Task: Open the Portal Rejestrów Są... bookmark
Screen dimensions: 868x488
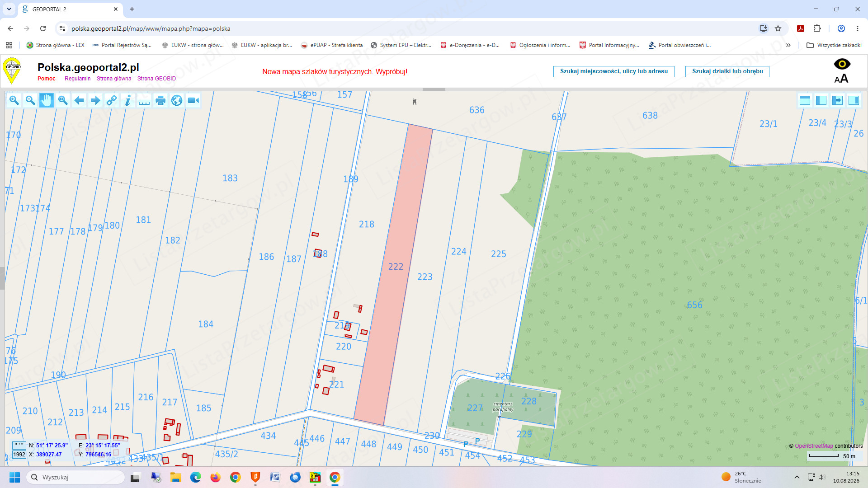Action: coord(122,45)
